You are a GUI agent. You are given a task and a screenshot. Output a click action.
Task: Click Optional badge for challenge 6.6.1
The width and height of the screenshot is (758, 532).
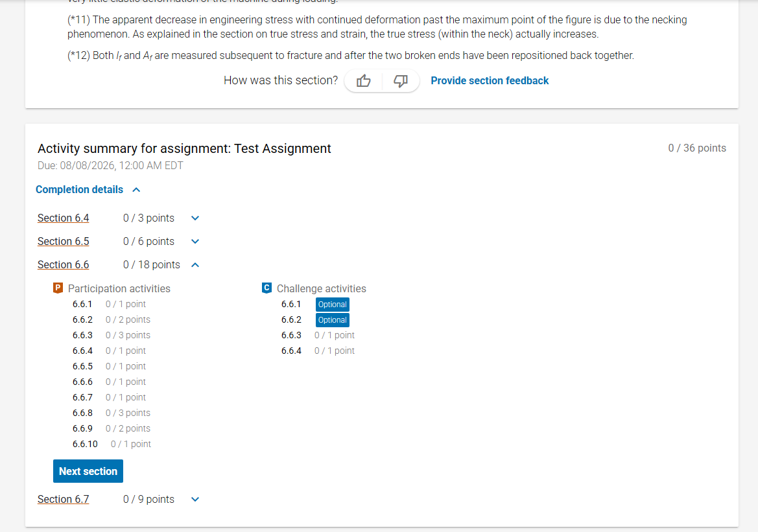click(x=332, y=305)
